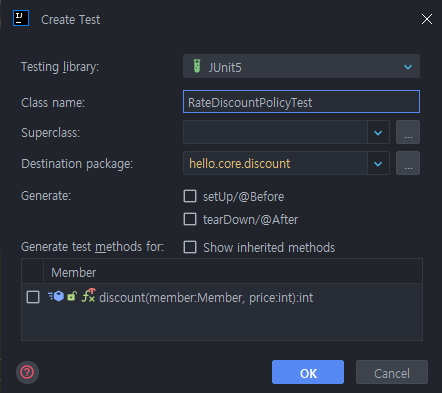Toggle Show inherited methods
The height and width of the screenshot is (393, 442).
[190, 247]
